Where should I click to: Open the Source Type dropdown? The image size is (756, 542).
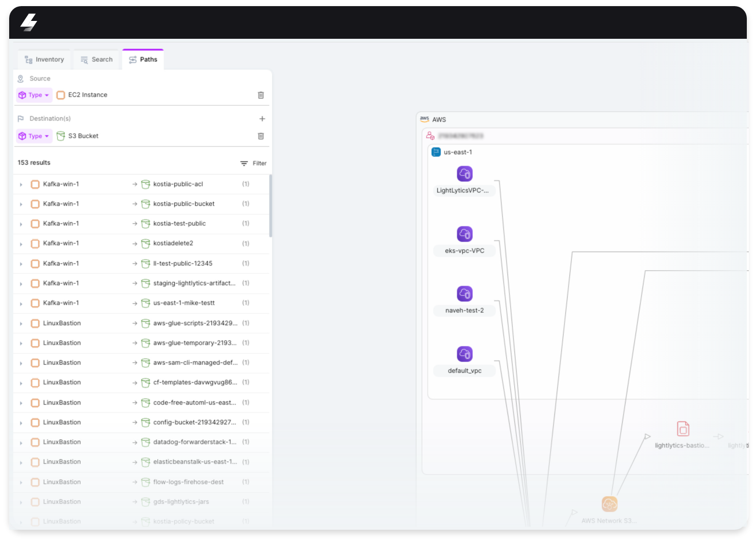[34, 95]
